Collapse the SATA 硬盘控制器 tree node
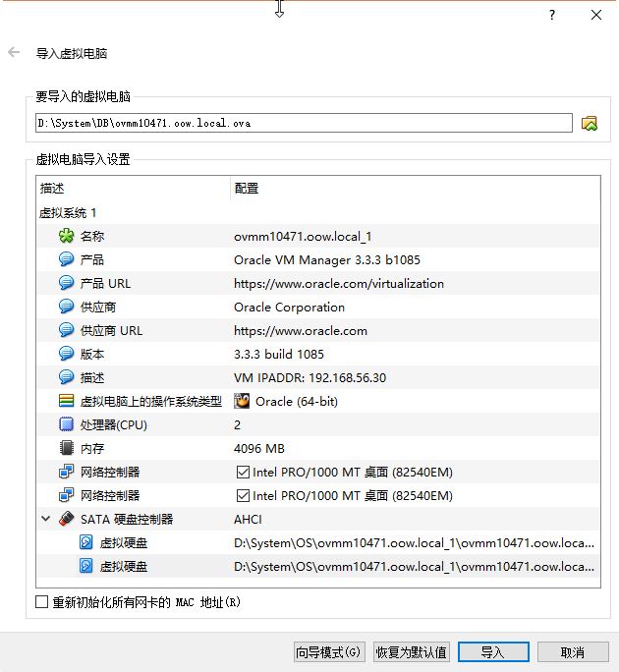Screen dimensions: 619x672 pos(45,519)
